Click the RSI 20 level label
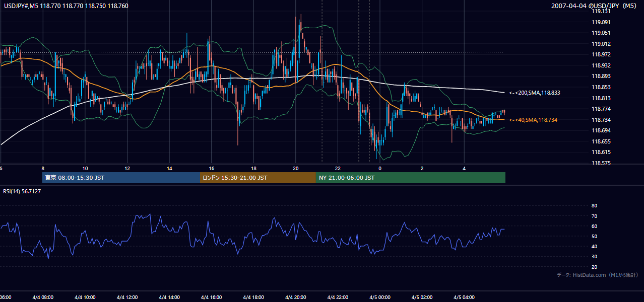The height and width of the screenshot is (302, 644). (594, 267)
